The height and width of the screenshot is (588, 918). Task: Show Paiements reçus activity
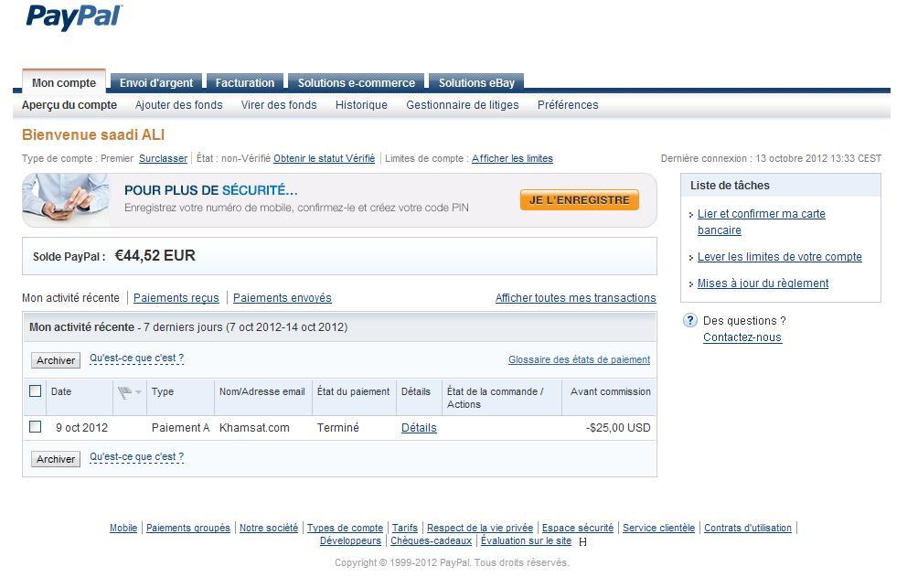coord(176,297)
